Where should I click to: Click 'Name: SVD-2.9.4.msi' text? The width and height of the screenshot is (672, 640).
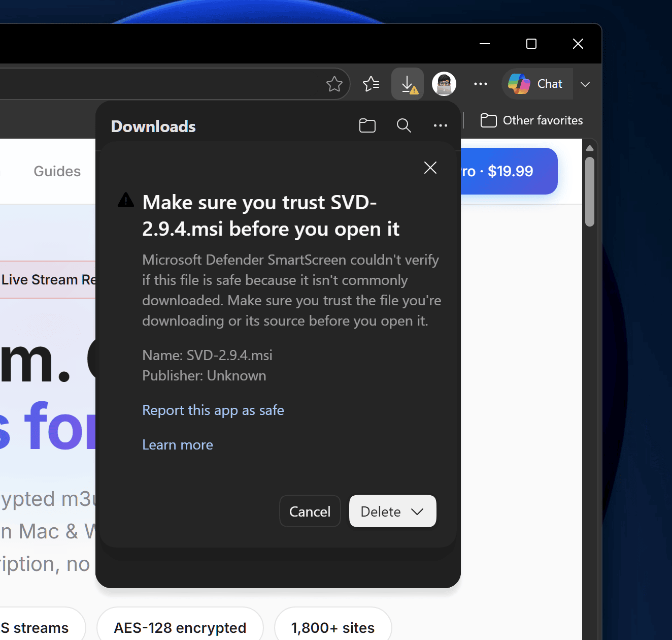pyautogui.click(x=207, y=355)
